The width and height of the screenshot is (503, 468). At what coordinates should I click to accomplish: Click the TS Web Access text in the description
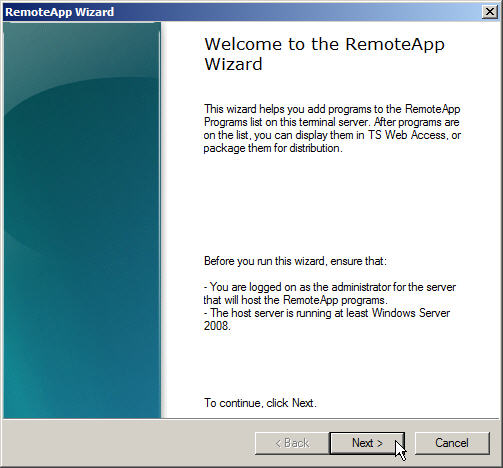tap(406, 135)
